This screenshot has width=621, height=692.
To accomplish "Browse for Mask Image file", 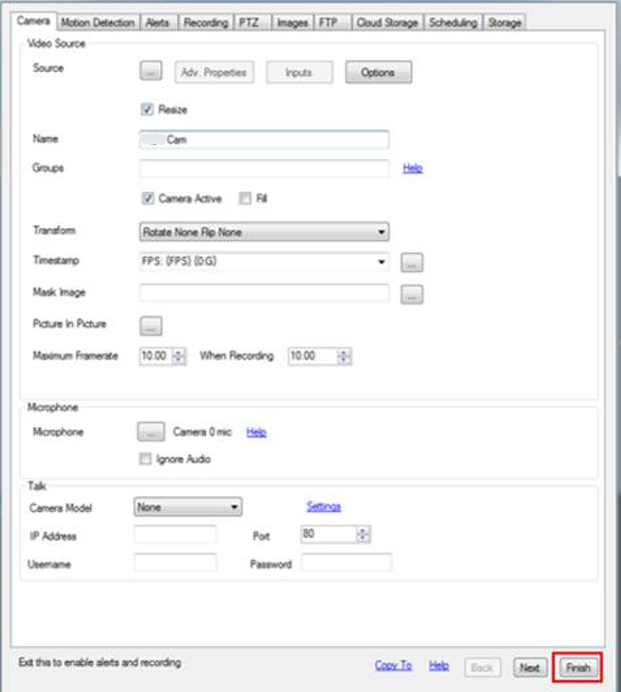I will (x=412, y=294).
